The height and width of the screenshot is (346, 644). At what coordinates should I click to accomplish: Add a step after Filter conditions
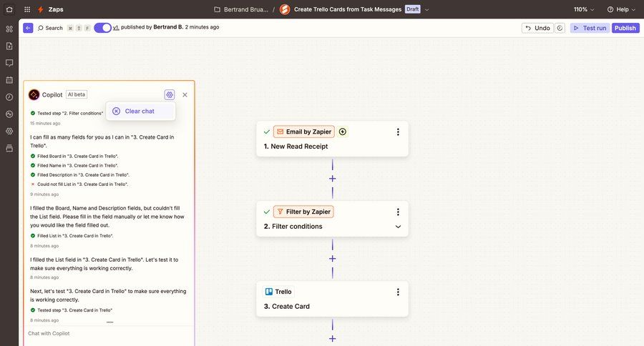(x=332, y=259)
